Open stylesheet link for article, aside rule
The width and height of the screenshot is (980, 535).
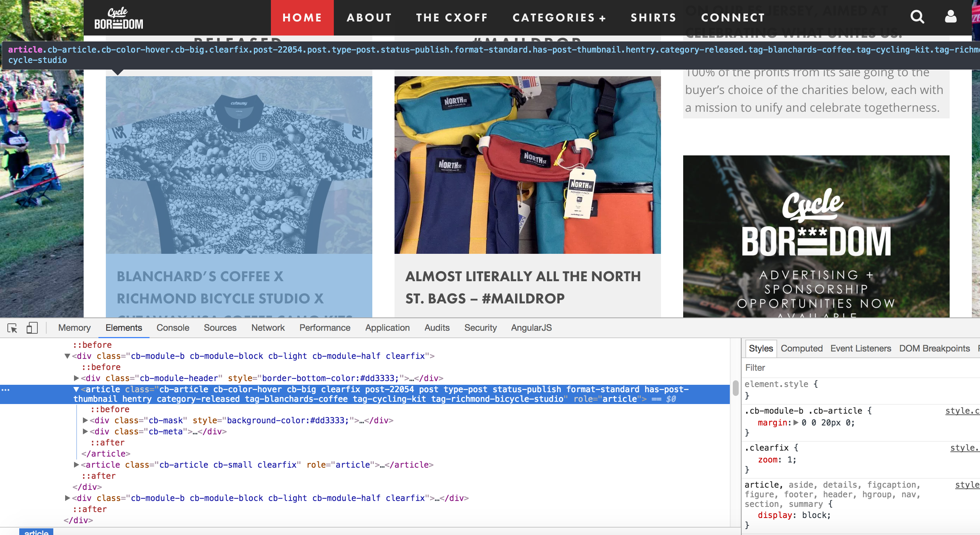967,485
